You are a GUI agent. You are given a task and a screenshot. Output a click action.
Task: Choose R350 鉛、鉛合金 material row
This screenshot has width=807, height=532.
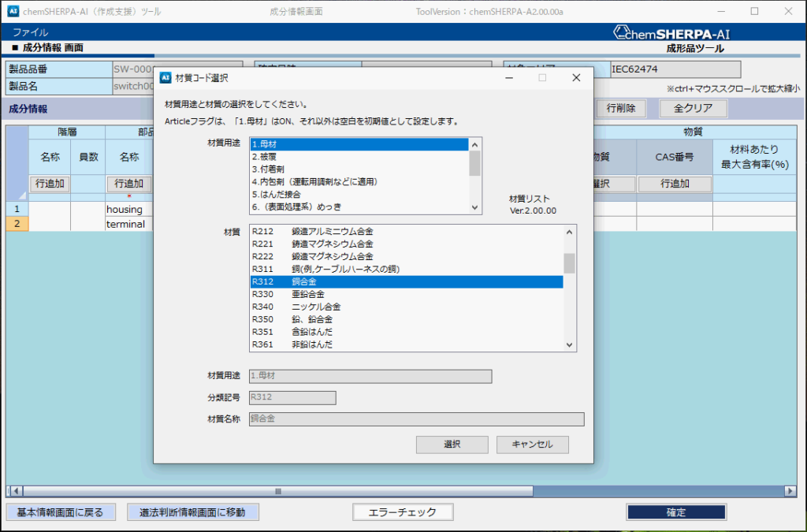(x=407, y=319)
